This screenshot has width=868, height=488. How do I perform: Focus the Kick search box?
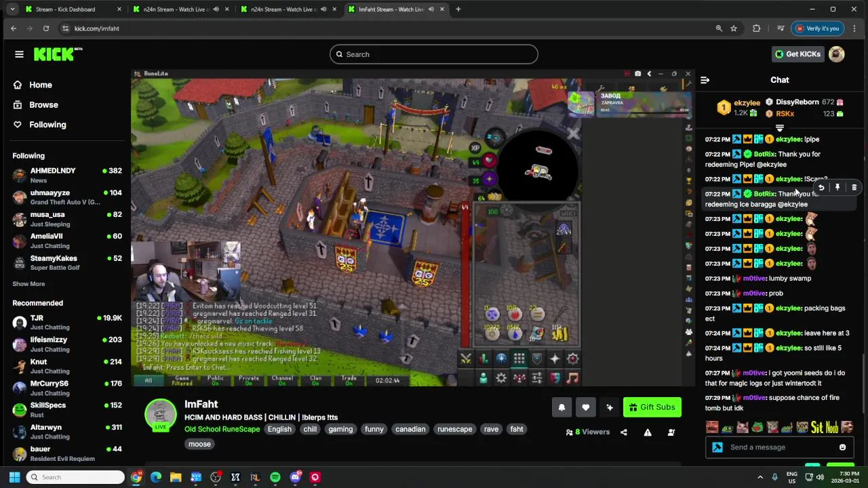coord(434,54)
